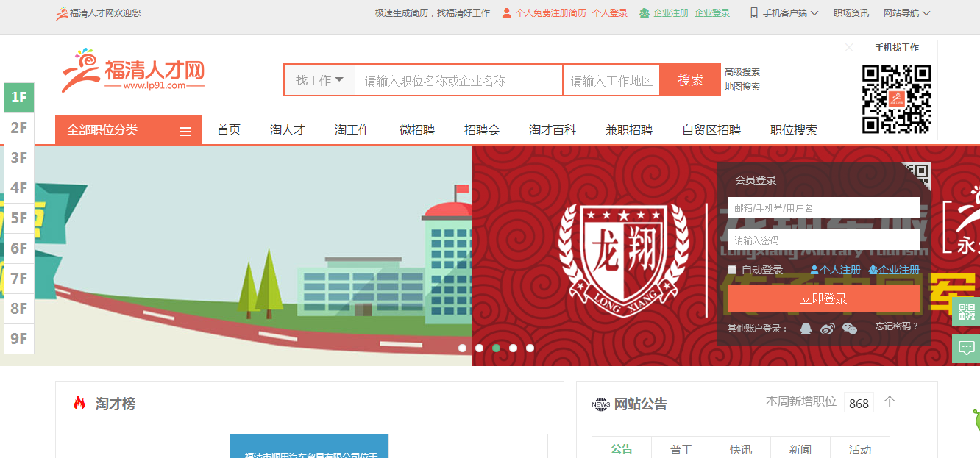Click the 企业登录 top link
This screenshot has width=980, height=458.
(712, 12)
